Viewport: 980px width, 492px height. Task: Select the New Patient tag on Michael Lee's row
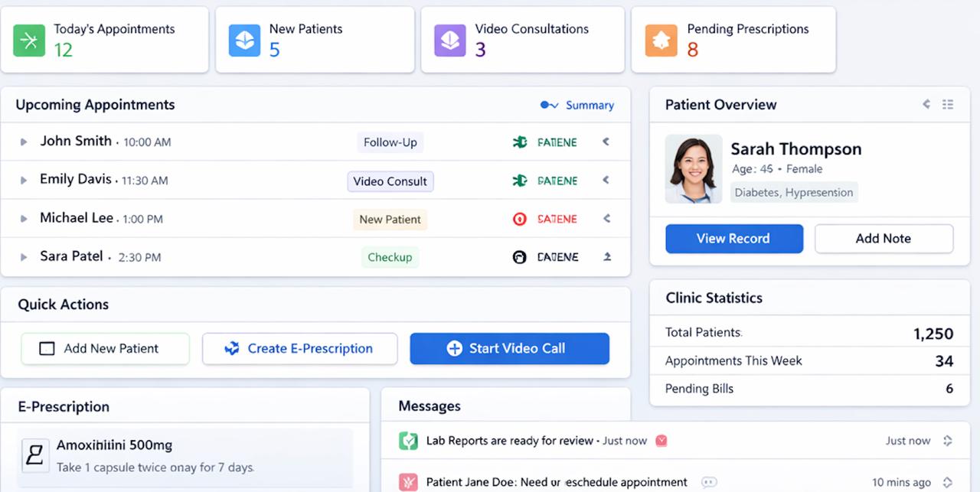click(390, 220)
